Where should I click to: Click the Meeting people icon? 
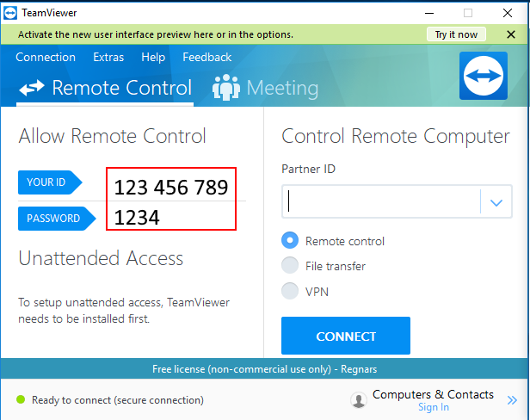[x=226, y=88]
